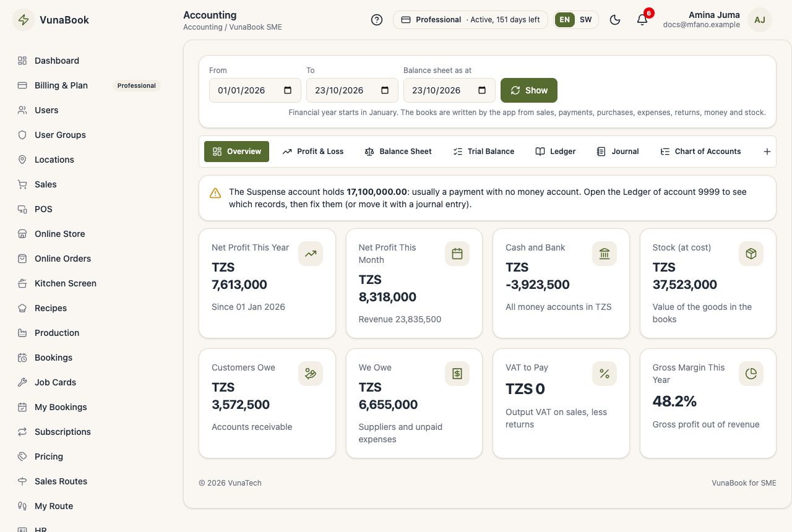This screenshot has width=792, height=532.
Task: Select the Overview tab
Action: (236, 152)
